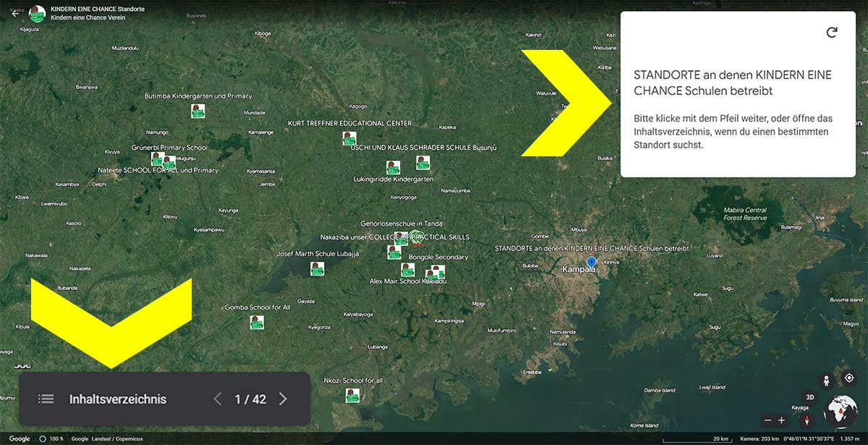The image size is (868, 445).
Task: Open the Butimba Kindergarten und Primary marker
Action: [197, 111]
